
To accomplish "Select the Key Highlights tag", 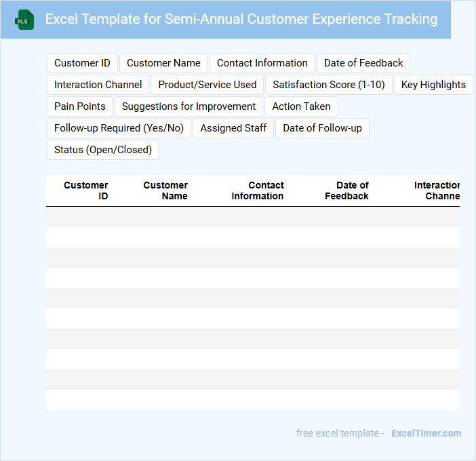I will pyautogui.click(x=433, y=85).
